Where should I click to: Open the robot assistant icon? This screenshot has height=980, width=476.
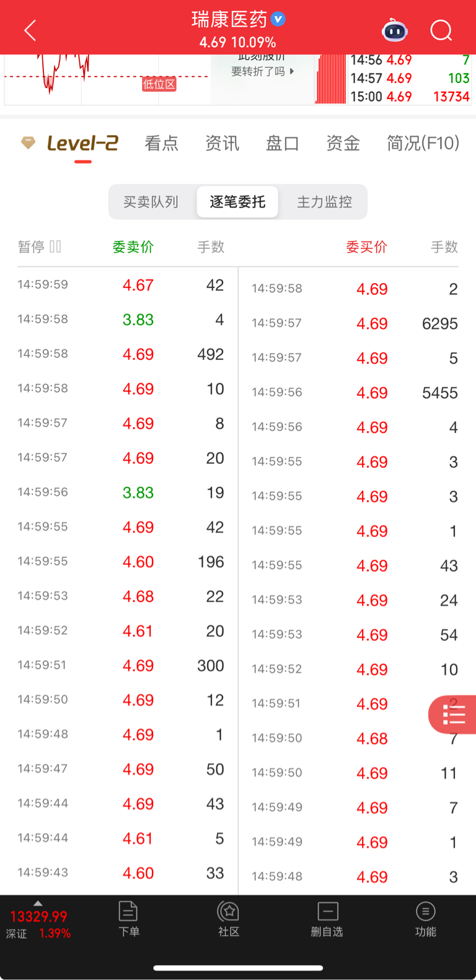[394, 30]
